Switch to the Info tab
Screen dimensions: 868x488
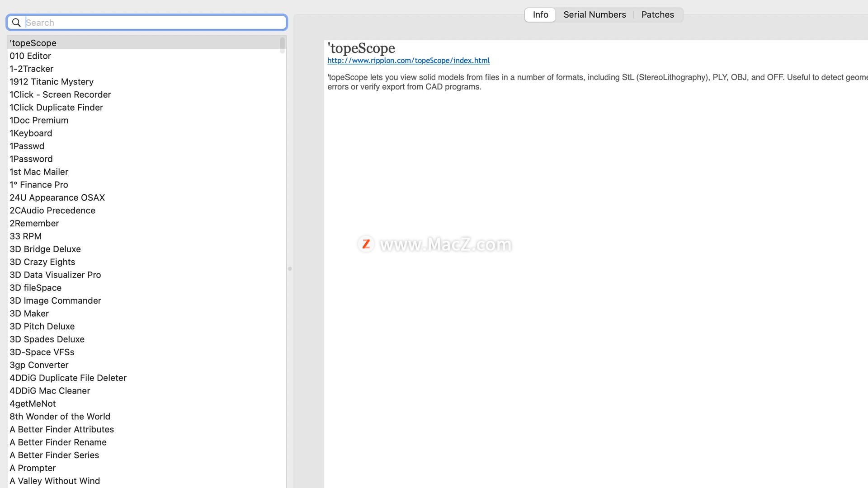click(540, 14)
